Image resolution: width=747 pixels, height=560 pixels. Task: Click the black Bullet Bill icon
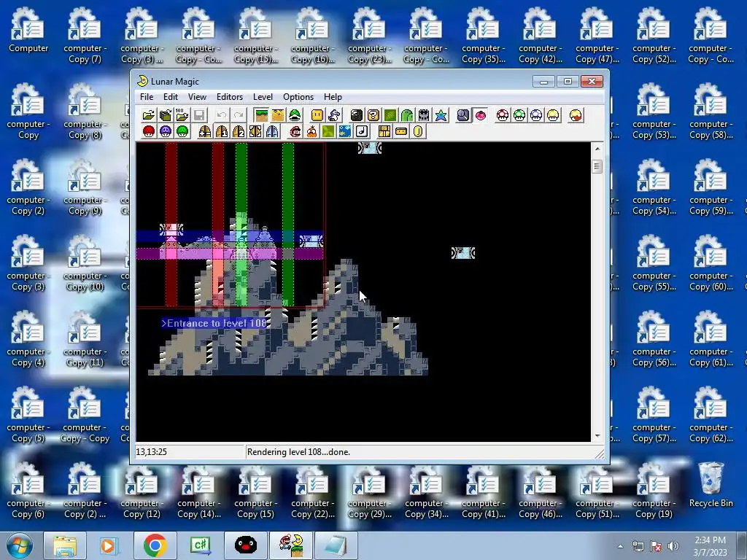click(356, 115)
